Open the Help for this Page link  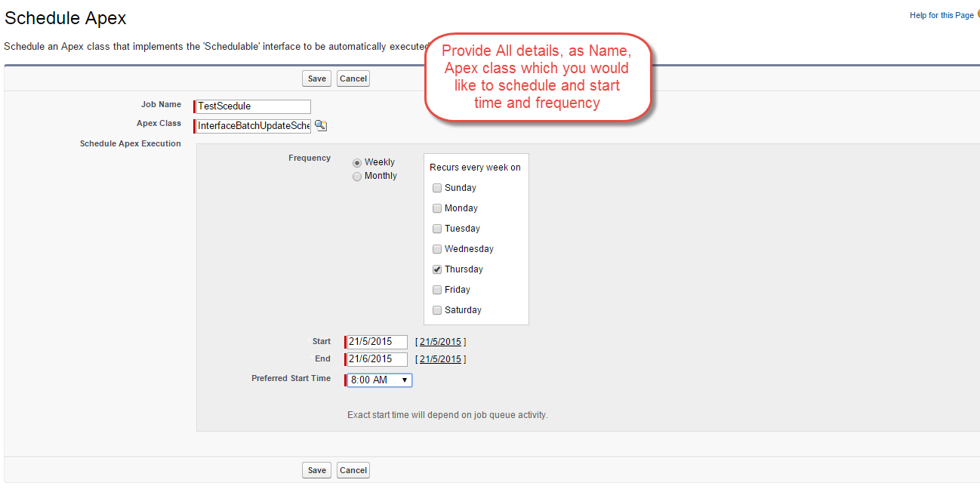pos(941,15)
